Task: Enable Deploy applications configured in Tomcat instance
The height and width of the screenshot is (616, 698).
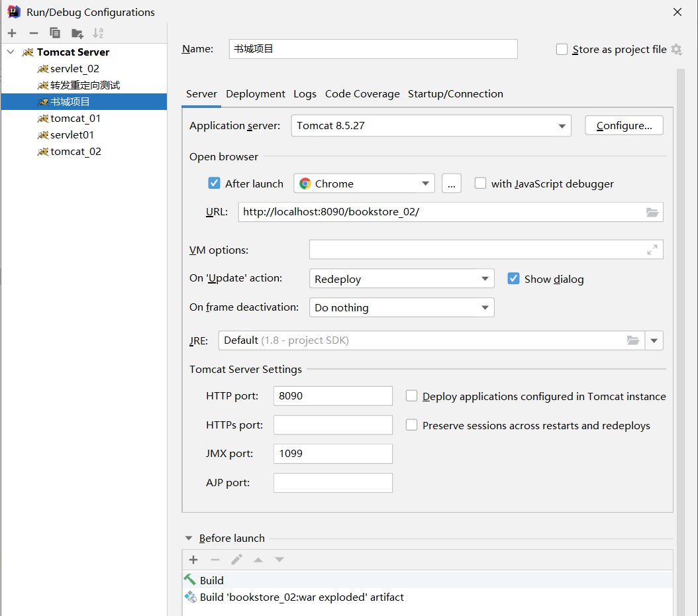Action: click(411, 396)
